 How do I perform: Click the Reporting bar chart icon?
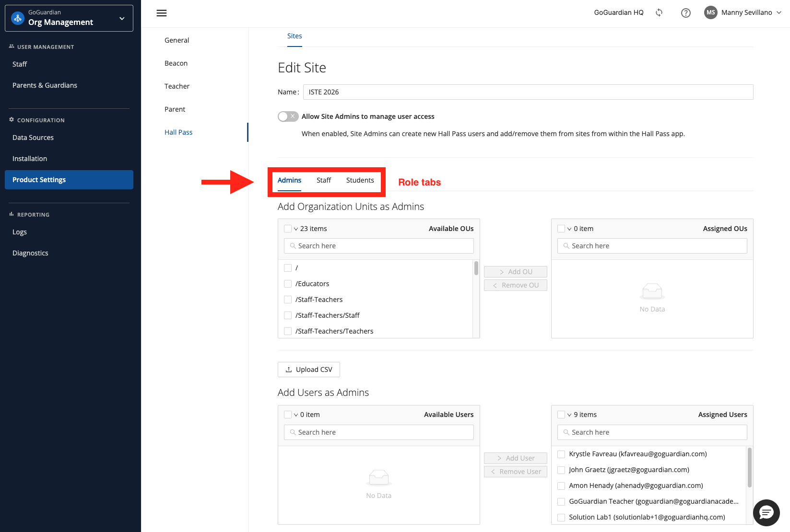12,214
